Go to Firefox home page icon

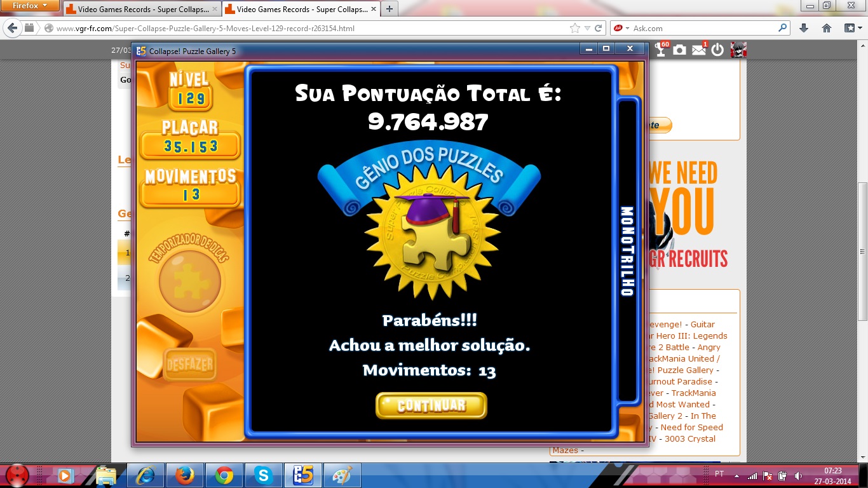[827, 28]
